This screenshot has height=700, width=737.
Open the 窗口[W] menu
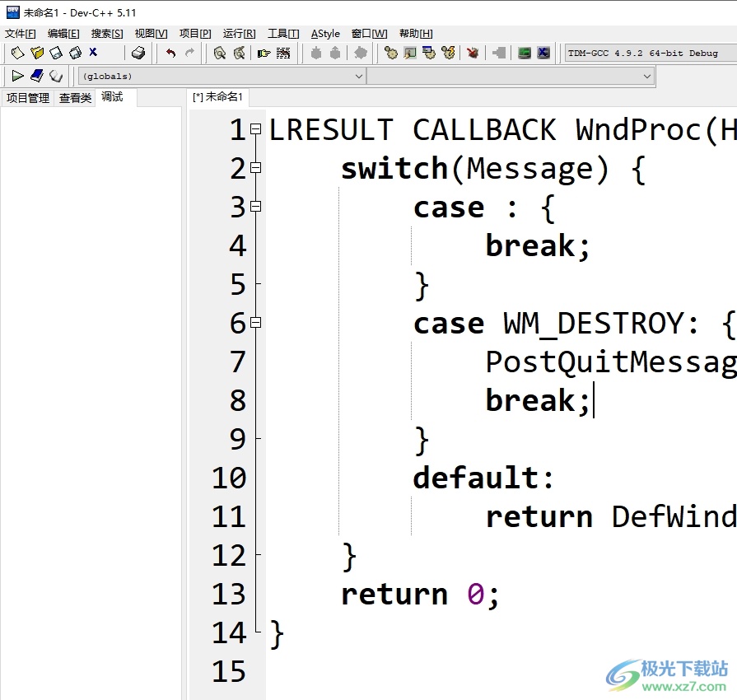370,34
